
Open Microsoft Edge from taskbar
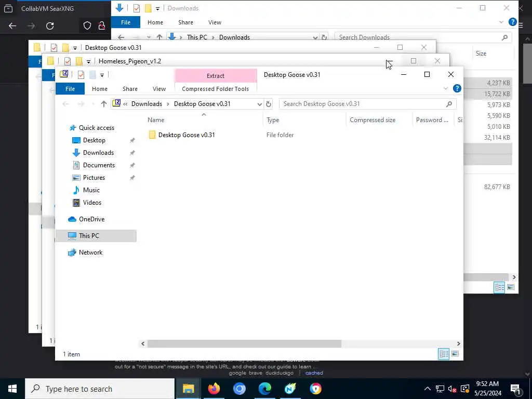click(264, 389)
